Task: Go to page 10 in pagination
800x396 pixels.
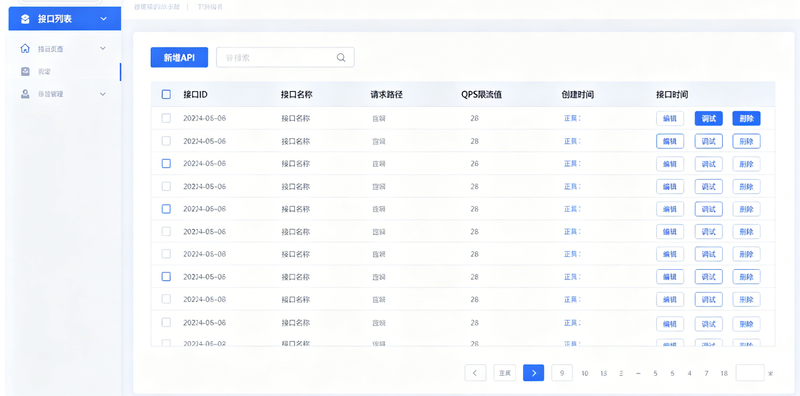Action: coord(585,374)
